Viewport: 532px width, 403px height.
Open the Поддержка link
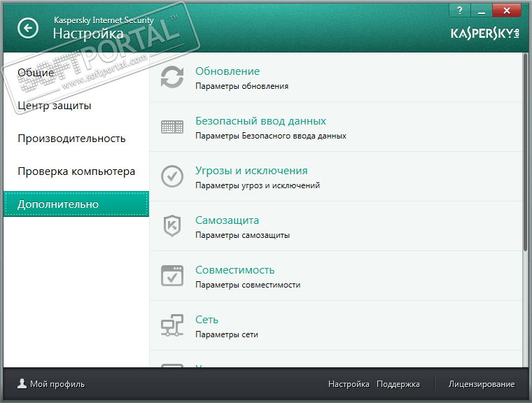pyautogui.click(x=398, y=384)
